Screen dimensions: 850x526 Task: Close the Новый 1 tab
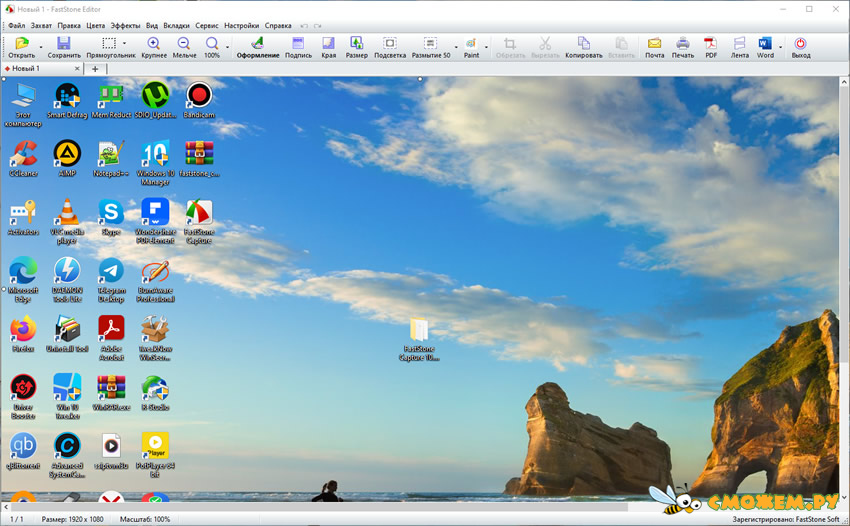[x=77, y=68]
